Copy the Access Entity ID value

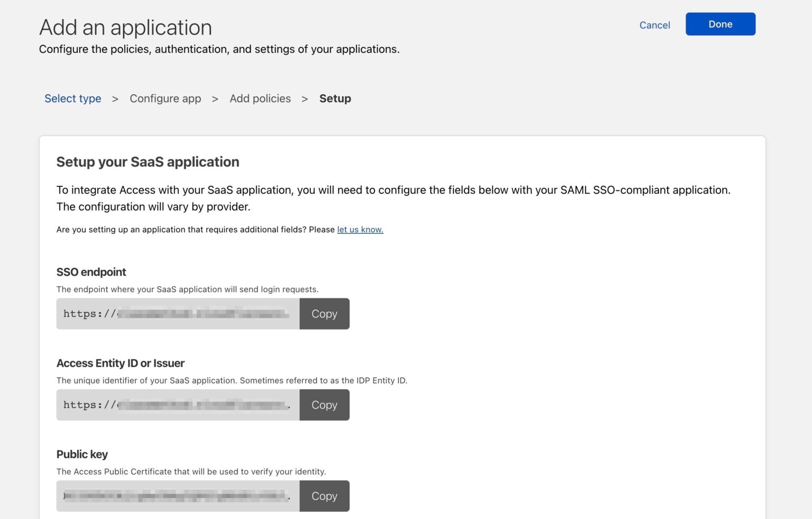click(324, 405)
